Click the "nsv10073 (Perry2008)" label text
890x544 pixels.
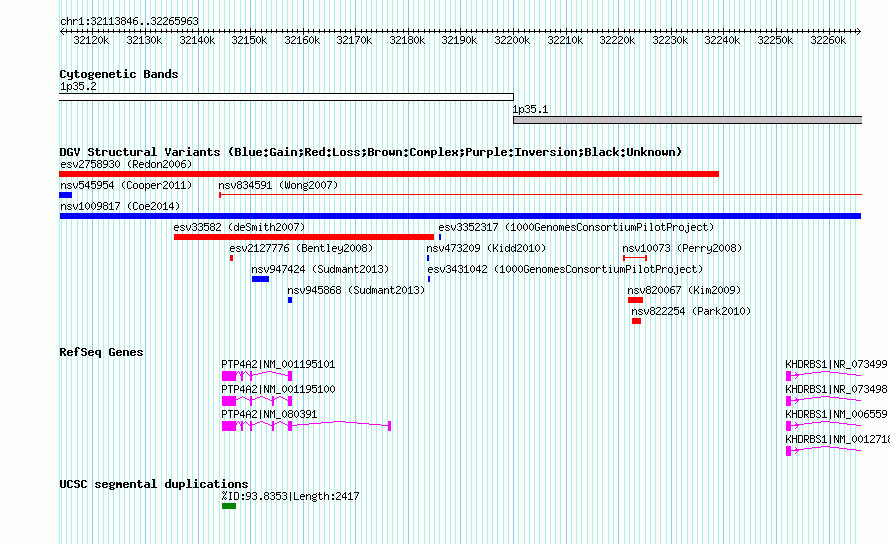pyautogui.click(x=682, y=248)
